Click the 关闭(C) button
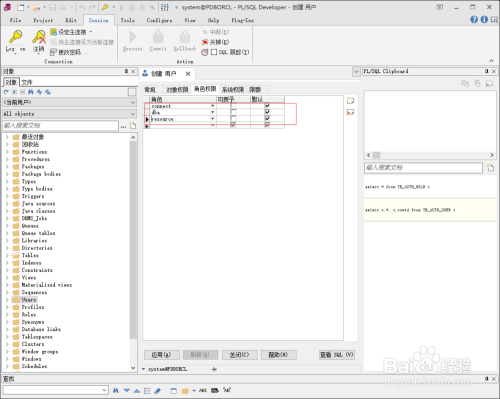Viewport: 500px width, 399px height. coord(240,355)
